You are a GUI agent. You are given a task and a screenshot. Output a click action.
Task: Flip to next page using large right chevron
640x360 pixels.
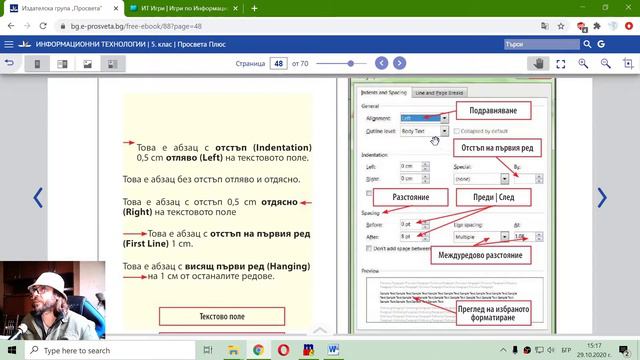602,198
